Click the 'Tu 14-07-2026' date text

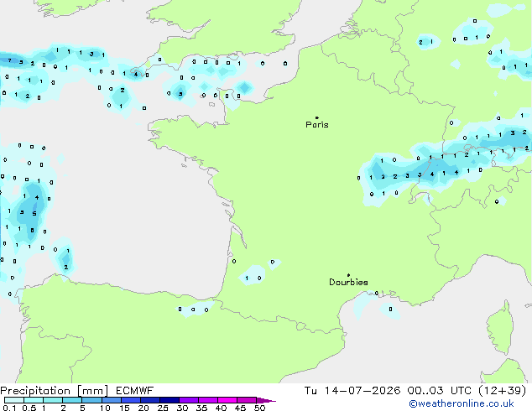352,391
